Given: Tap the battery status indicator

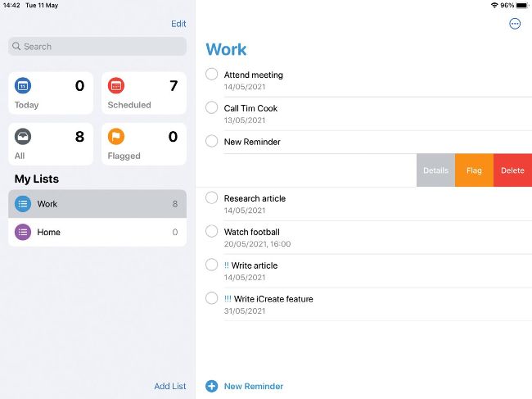Looking at the screenshot, I should (523, 5).
